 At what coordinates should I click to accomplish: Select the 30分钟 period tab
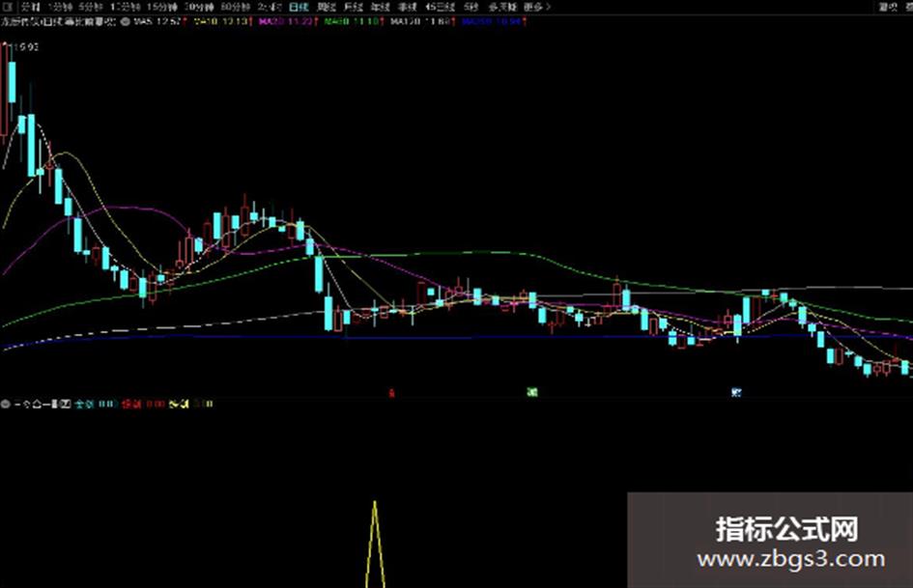coord(199,7)
